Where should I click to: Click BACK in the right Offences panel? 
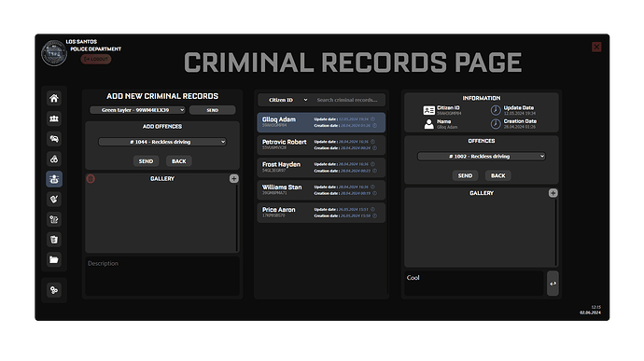click(x=497, y=175)
